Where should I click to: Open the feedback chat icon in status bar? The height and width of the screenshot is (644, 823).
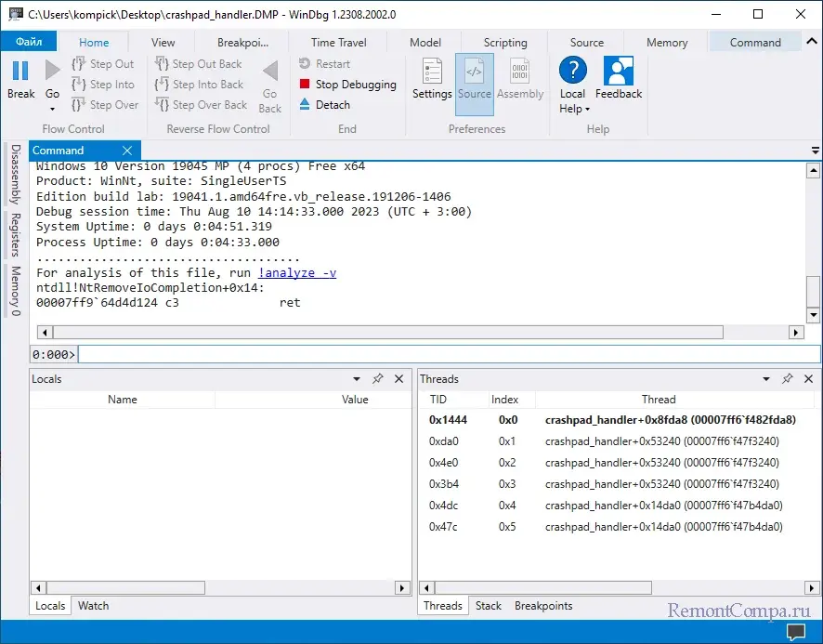click(796, 632)
